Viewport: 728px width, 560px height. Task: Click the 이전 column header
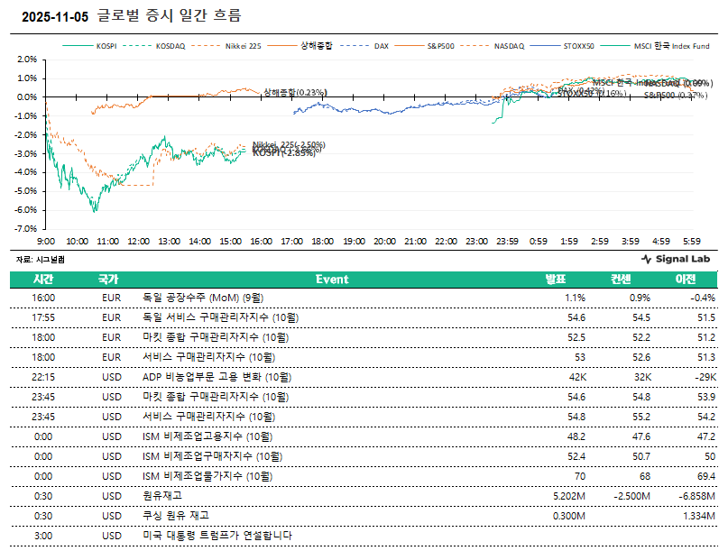tap(686, 280)
